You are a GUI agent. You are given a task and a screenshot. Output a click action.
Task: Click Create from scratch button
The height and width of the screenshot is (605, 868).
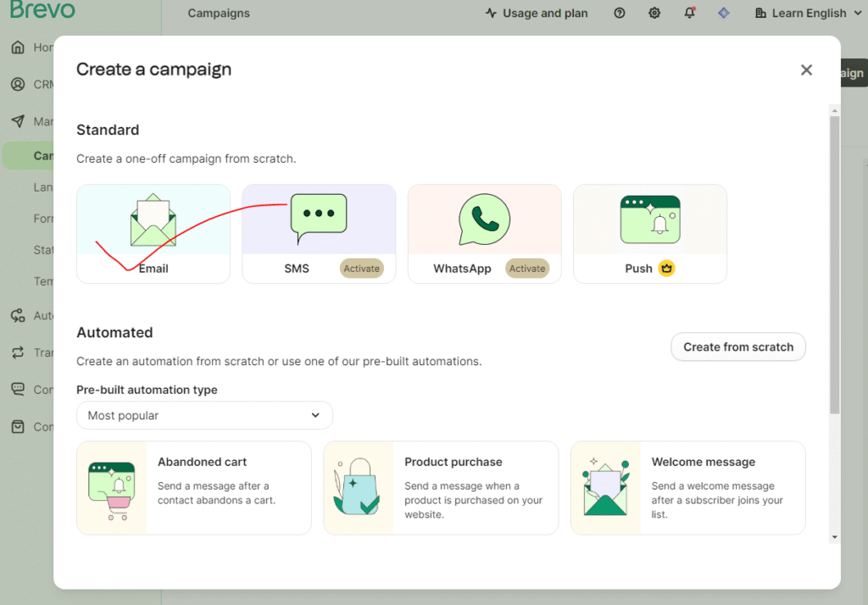click(x=738, y=347)
